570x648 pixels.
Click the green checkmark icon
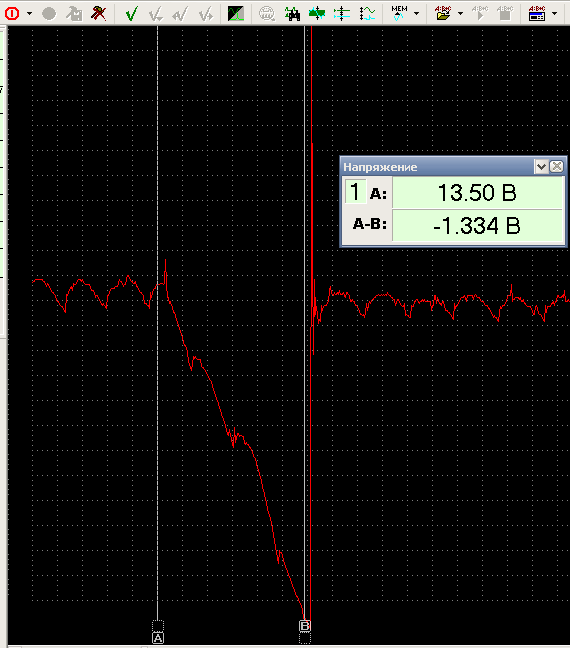coord(131,14)
